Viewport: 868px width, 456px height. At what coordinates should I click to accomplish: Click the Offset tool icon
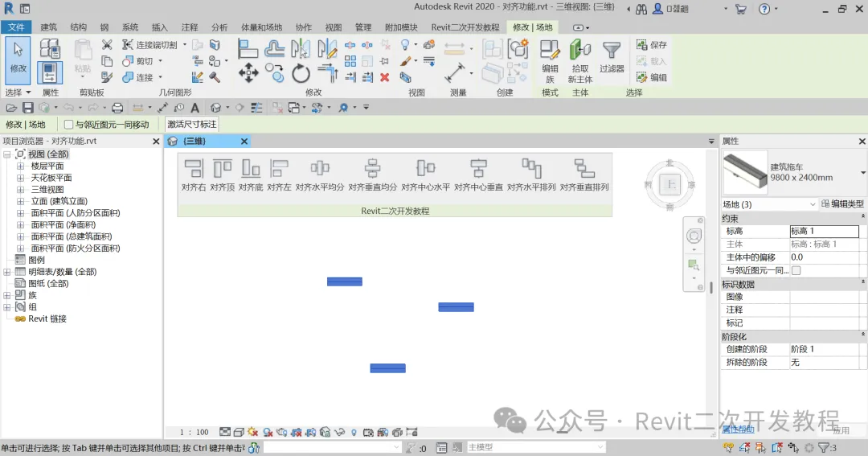274,49
